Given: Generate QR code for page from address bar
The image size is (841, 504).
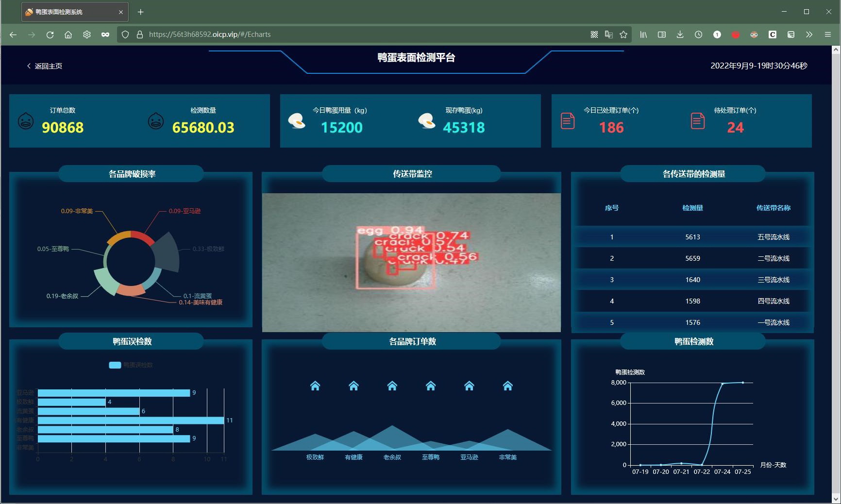Looking at the screenshot, I should [594, 34].
